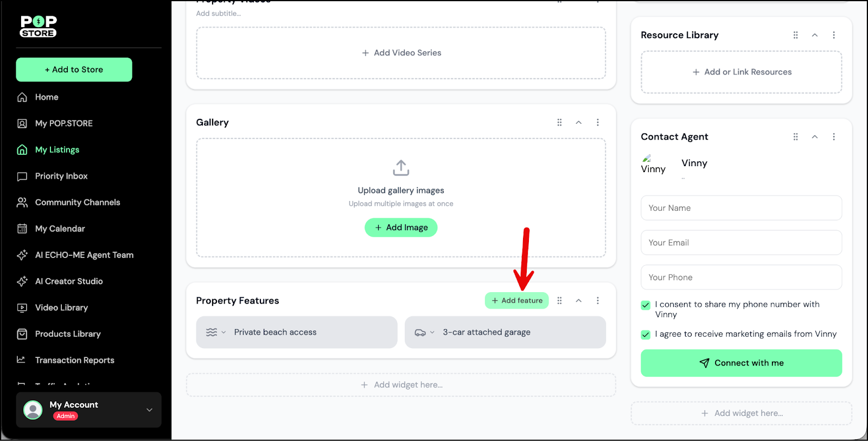Click the Gallery upload icon
The image size is (868, 441).
(x=401, y=168)
